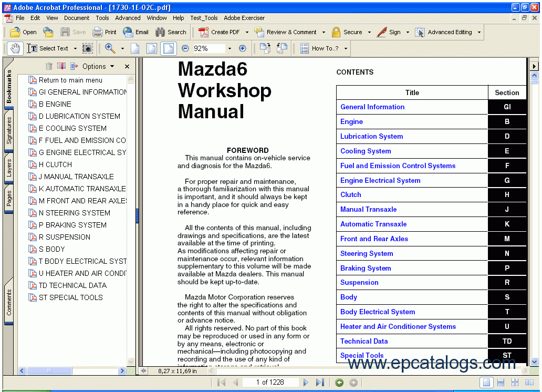Open the Help menu

(x=179, y=18)
